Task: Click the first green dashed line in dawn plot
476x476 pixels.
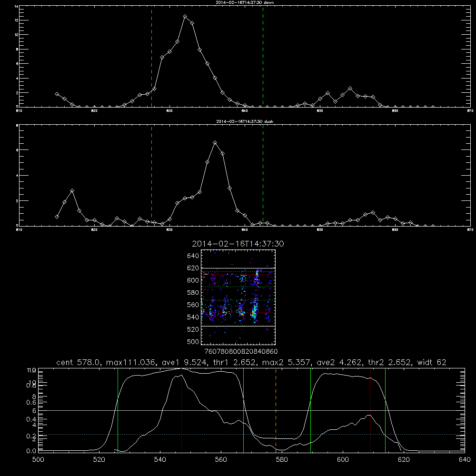Action: click(151, 56)
